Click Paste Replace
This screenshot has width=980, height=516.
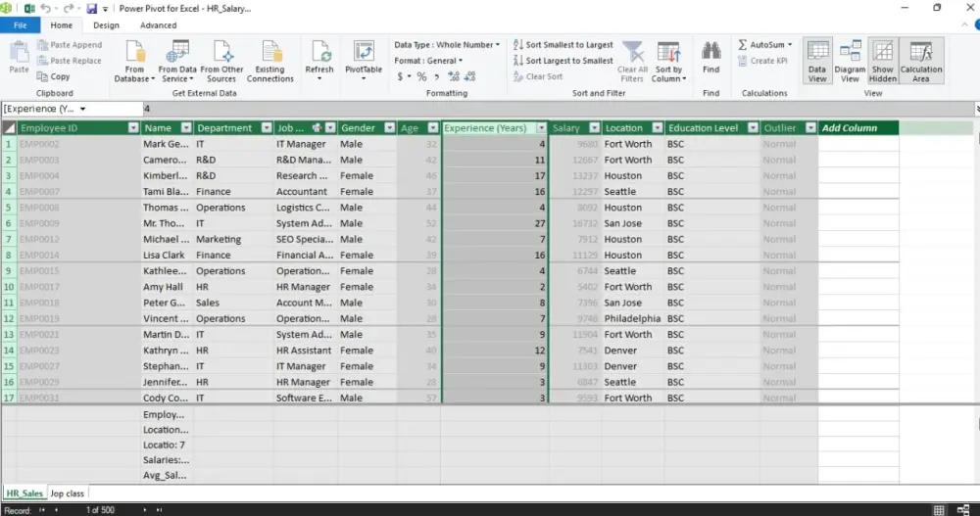click(70, 61)
